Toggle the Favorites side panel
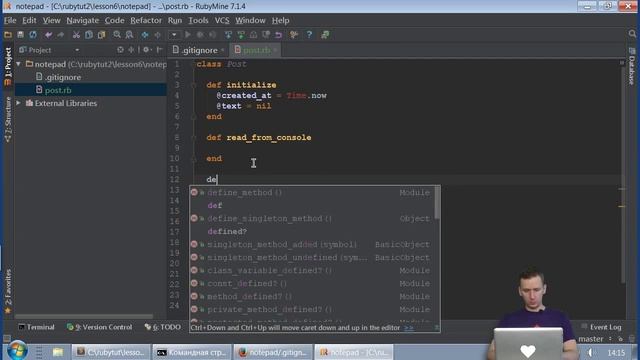This screenshot has height=360, width=640. point(7,291)
